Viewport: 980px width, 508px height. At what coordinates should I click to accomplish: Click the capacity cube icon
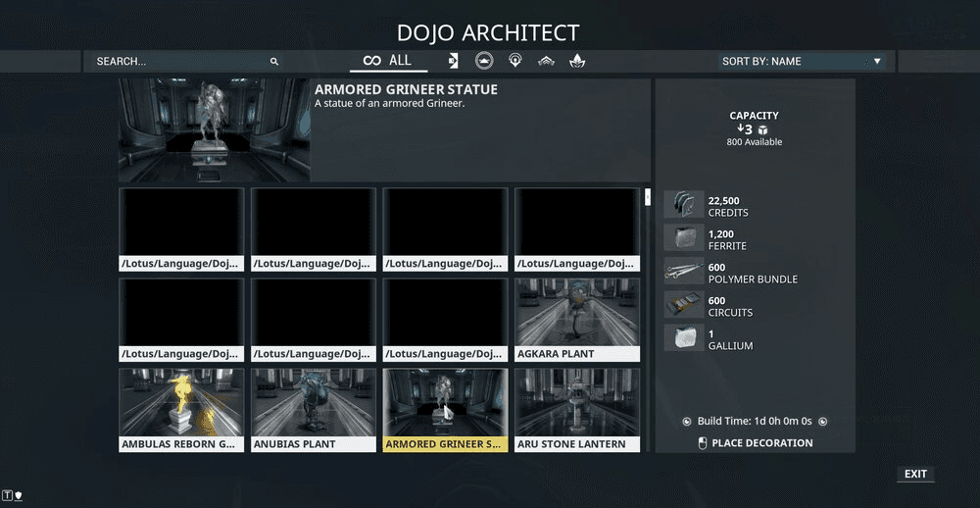pos(762,130)
